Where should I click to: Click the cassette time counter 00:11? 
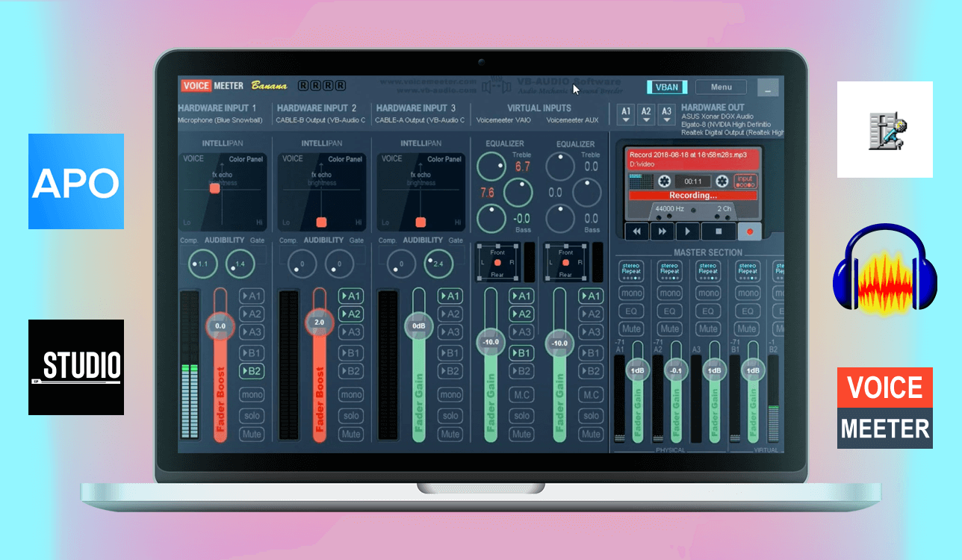pos(692,181)
